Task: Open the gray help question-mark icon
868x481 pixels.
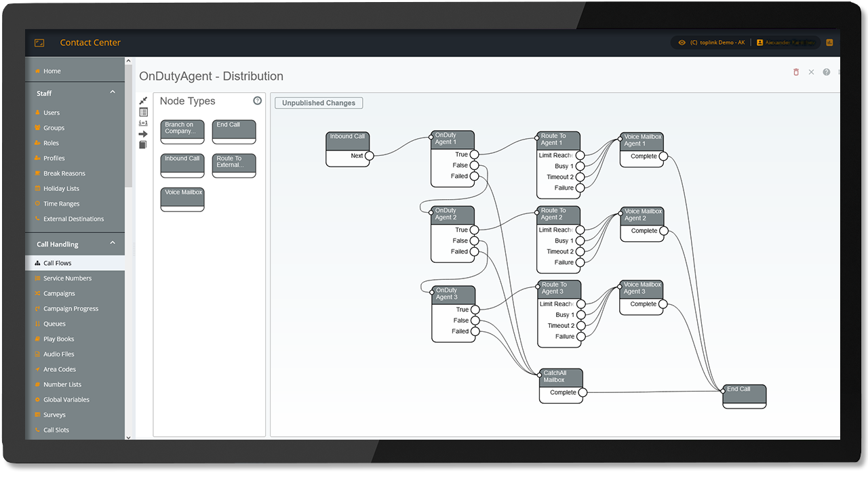Action: coord(826,72)
